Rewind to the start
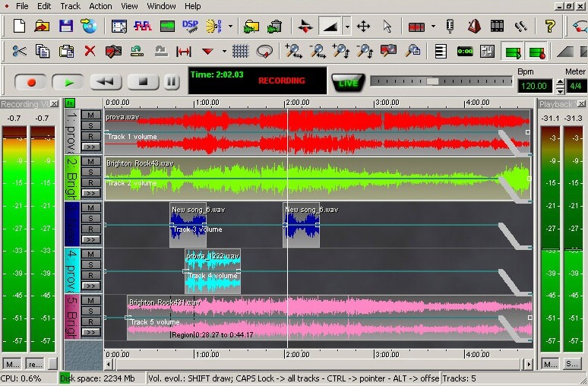The width and height of the screenshot is (588, 386). 106,82
